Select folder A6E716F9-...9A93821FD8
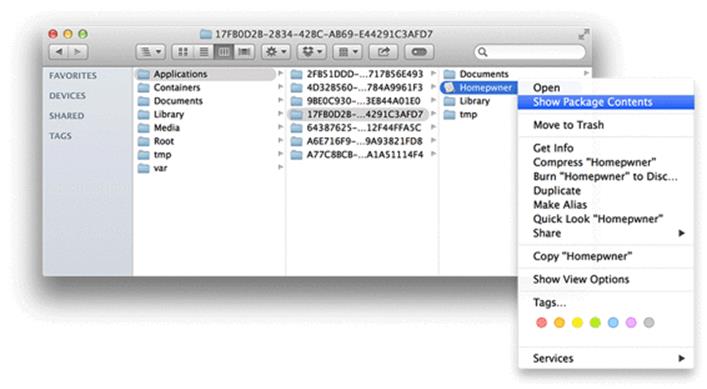707x389 pixels. [358, 141]
